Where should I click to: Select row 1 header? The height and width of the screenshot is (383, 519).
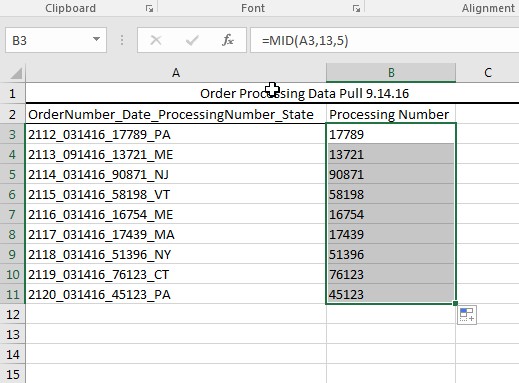[13, 94]
